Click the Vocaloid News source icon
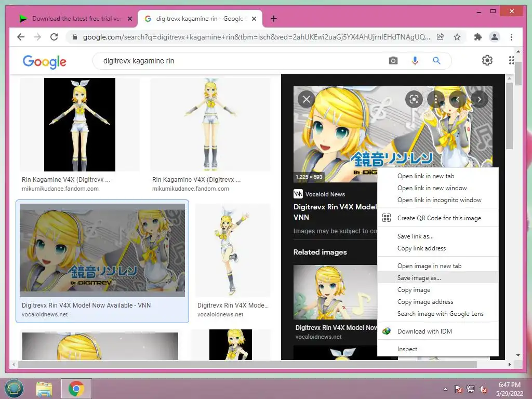Screen dimensions: 532x399 pos(298,194)
